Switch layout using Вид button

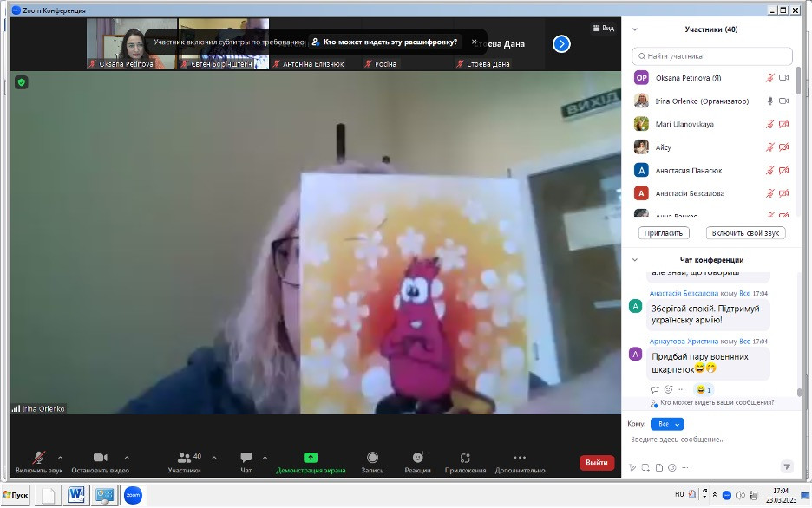point(603,28)
